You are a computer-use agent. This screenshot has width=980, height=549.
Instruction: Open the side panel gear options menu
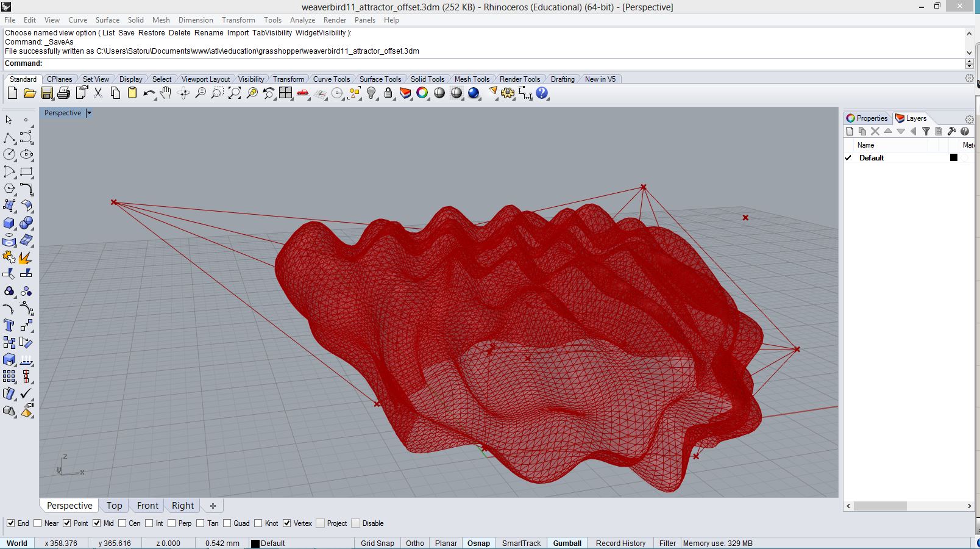(969, 119)
